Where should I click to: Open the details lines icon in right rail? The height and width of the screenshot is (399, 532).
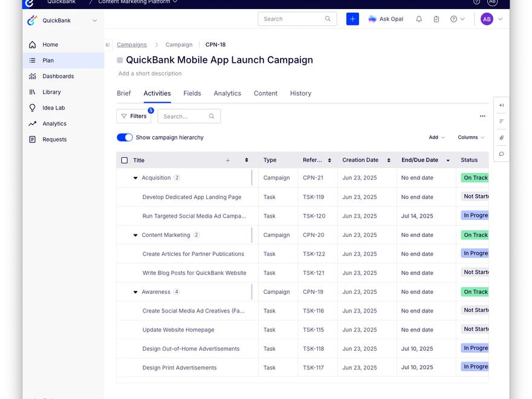click(501, 121)
